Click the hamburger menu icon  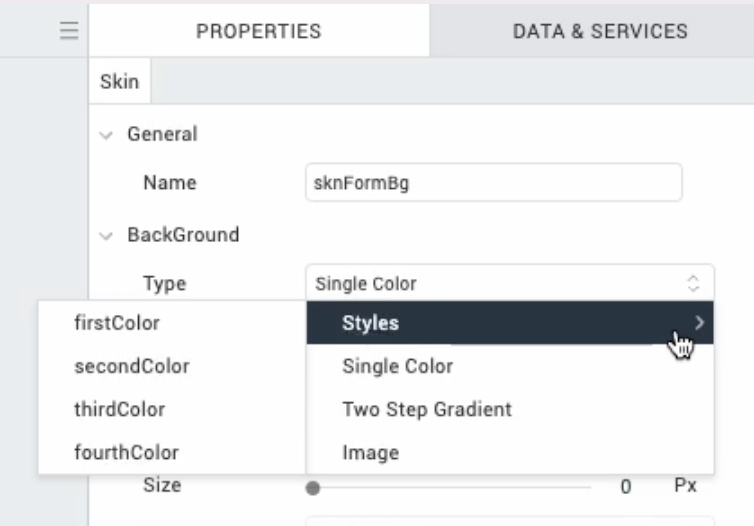click(68, 31)
